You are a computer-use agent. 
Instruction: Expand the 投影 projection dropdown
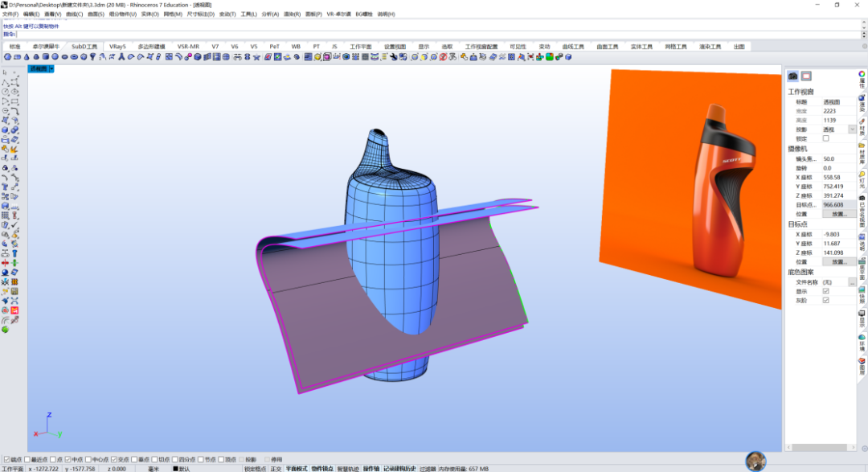(x=852, y=129)
